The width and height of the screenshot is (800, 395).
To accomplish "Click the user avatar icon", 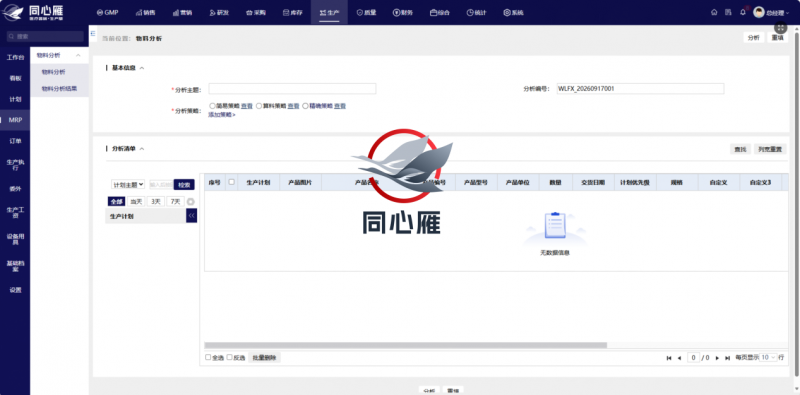I will click(759, 12).
